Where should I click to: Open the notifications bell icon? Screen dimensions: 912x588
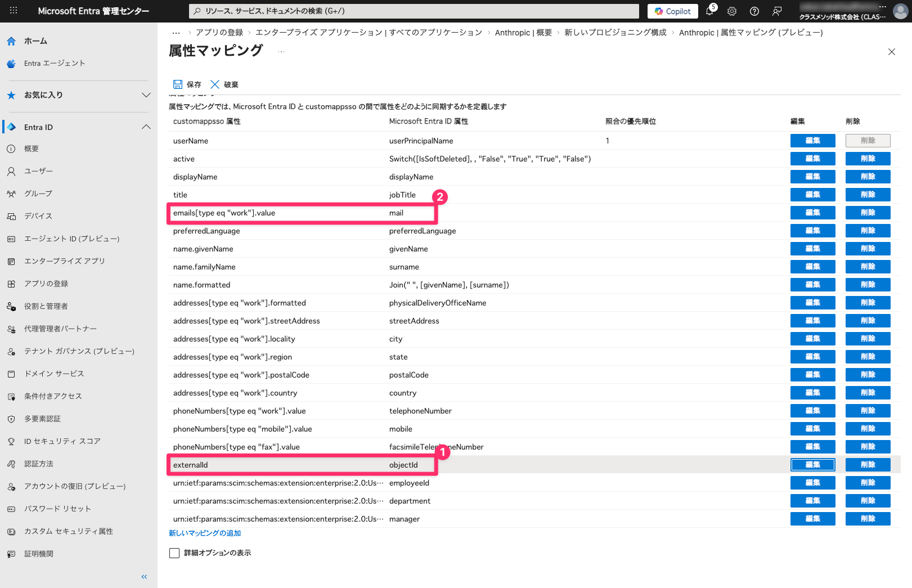(x=709, y=11)
